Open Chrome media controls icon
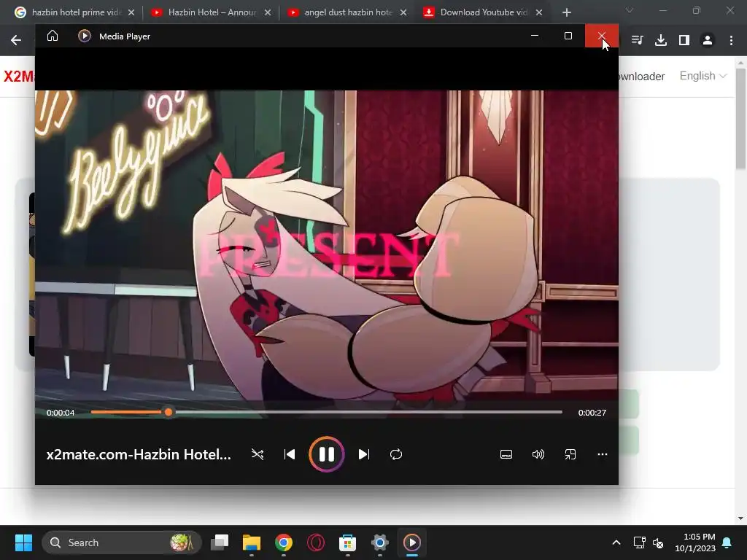 (x=638, y=40)
